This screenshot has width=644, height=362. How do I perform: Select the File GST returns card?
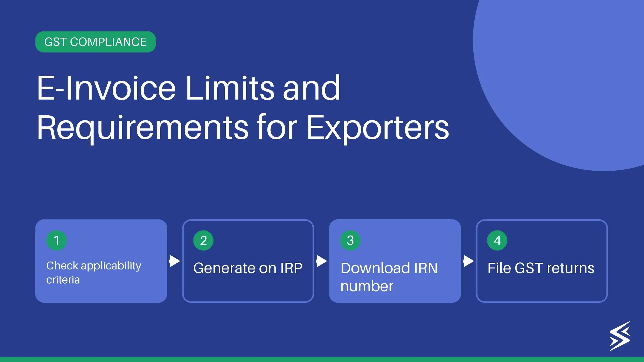point(542,261)
